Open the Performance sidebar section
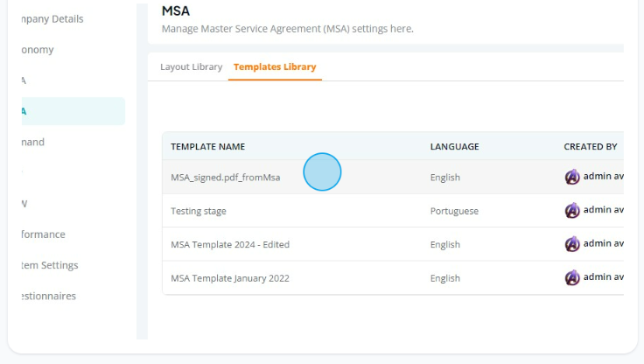The width and height of the screenshot is (644, 364). [x=43, y=234]
